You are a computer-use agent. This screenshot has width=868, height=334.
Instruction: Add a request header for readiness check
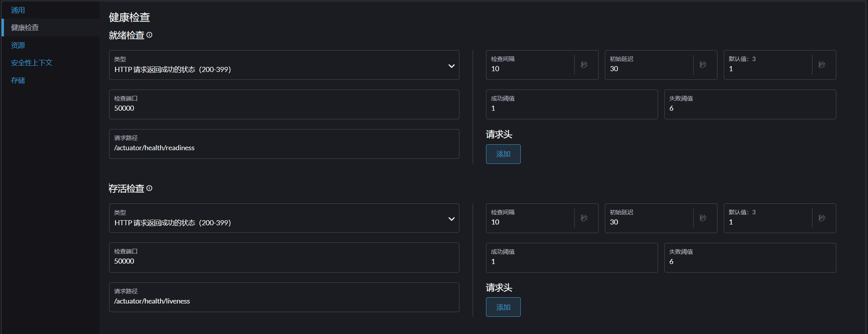503,154
